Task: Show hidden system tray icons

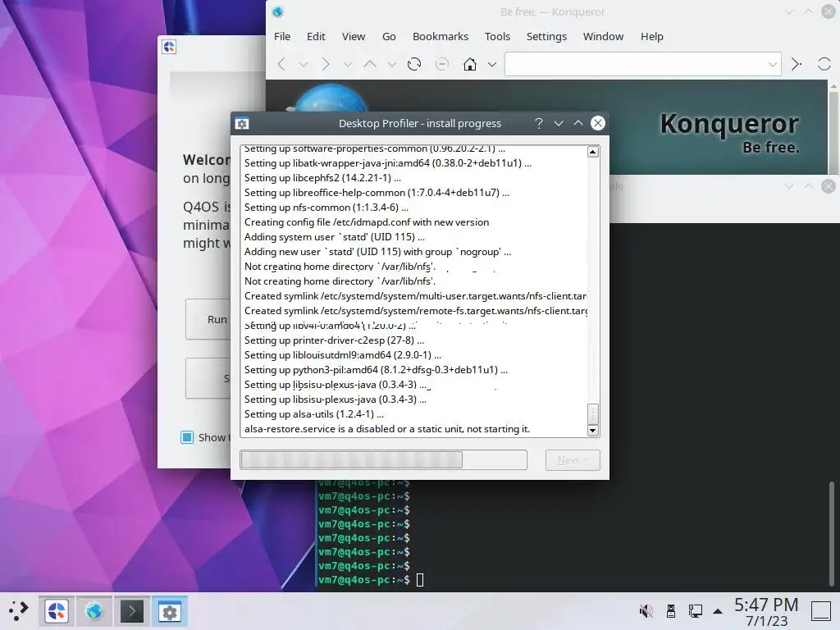Action: click(718, 610)
